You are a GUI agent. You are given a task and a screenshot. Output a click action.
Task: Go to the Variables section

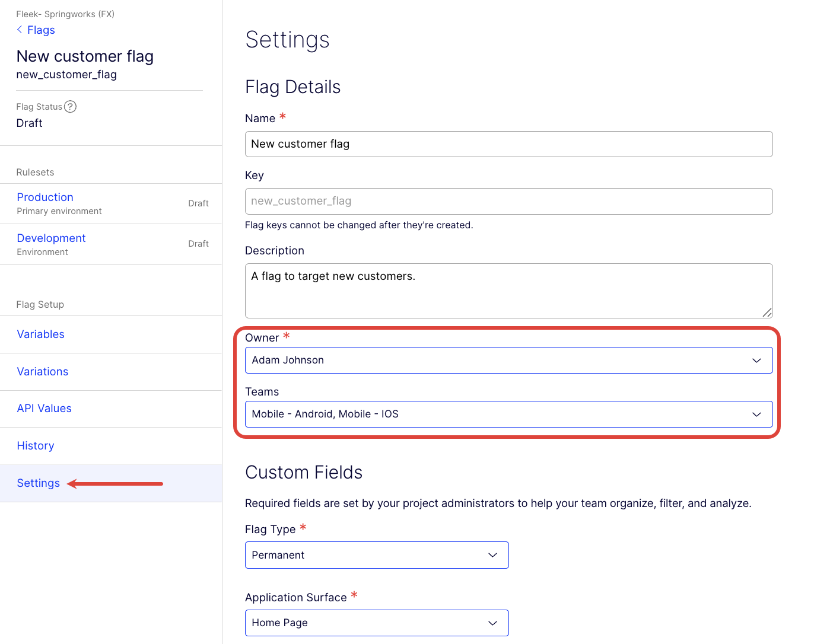pyautogui.click(x=40, y=334)
